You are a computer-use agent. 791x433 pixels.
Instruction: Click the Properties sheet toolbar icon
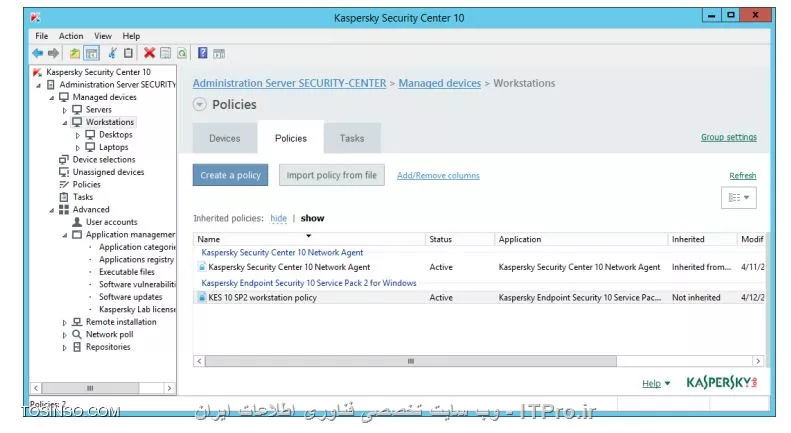165,53
